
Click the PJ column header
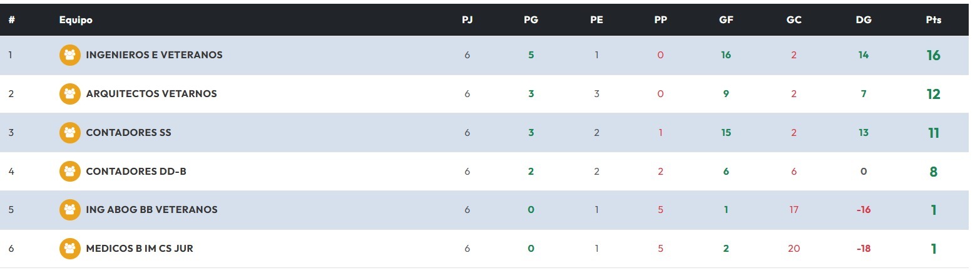point(467,20)
